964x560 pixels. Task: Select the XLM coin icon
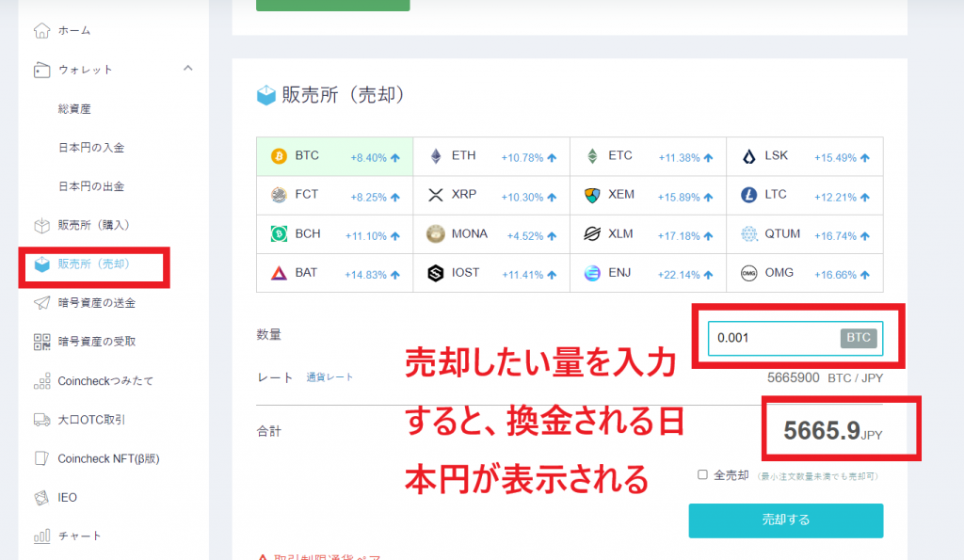click(x=592, y=233)
